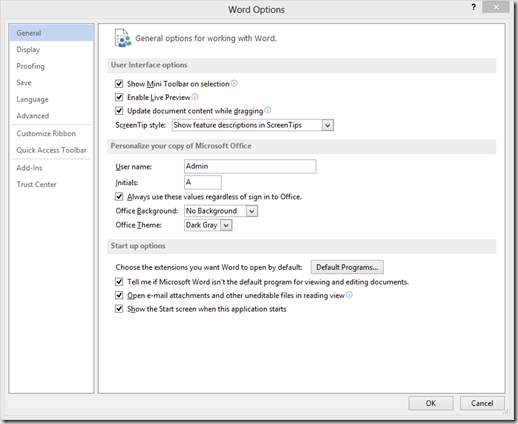Click the Default Programs button
The height and width of the screenshot is (424, 518).
pos(347,267)
